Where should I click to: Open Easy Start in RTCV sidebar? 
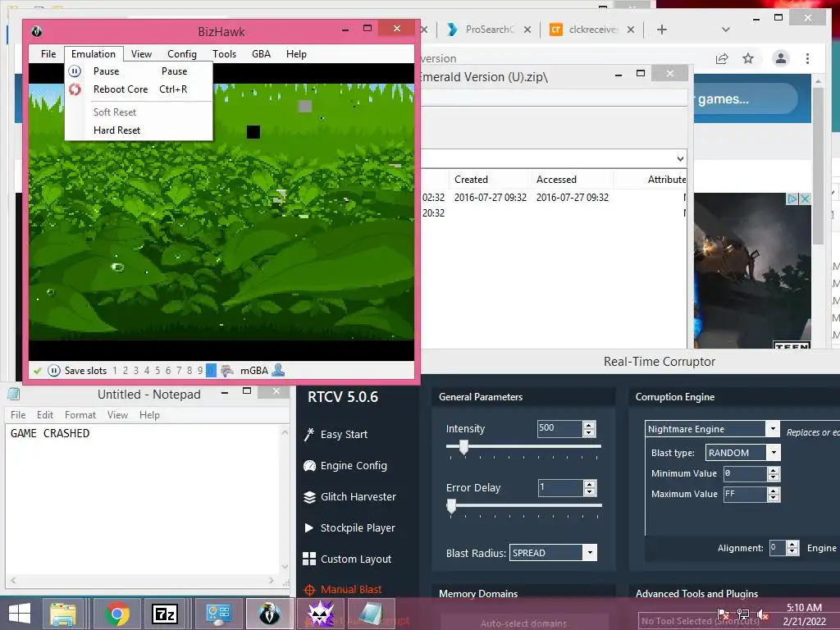(344, 435)
